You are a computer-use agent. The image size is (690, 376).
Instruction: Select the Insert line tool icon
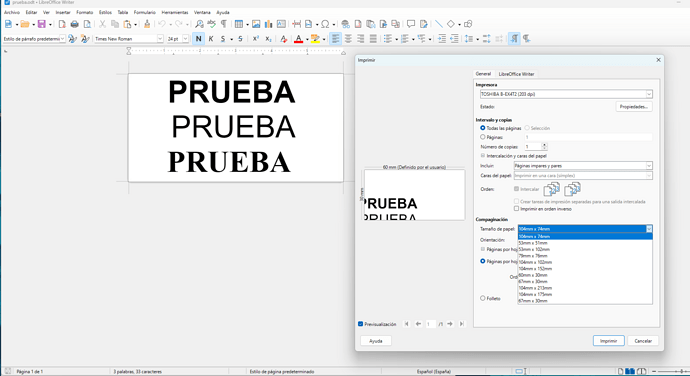pos(439,24)
